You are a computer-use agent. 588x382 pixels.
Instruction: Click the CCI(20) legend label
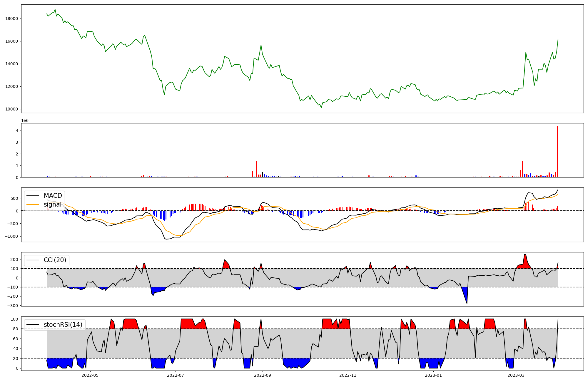click(55, 260)
